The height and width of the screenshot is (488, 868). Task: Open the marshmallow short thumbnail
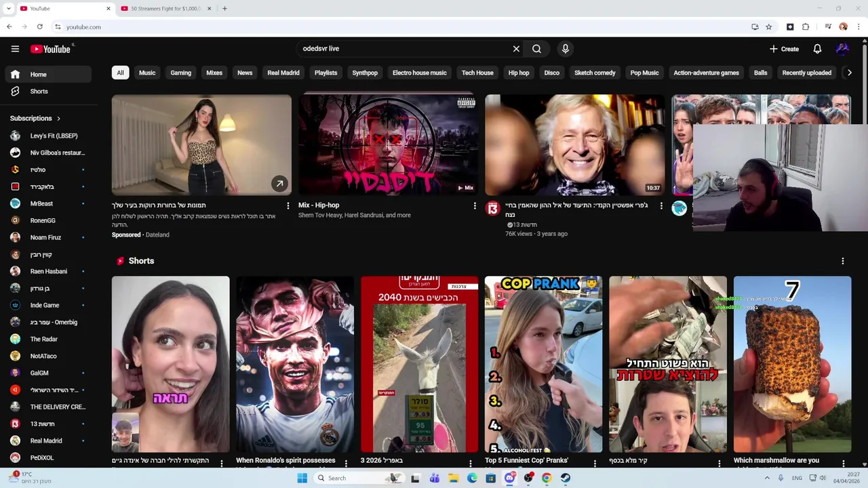(x=792, y=364)
